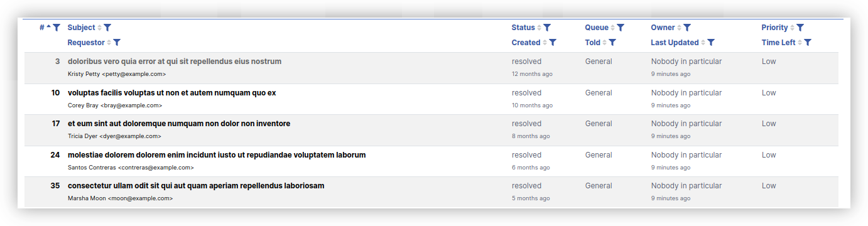Sort by # using its sort arrow

(49, 27)
